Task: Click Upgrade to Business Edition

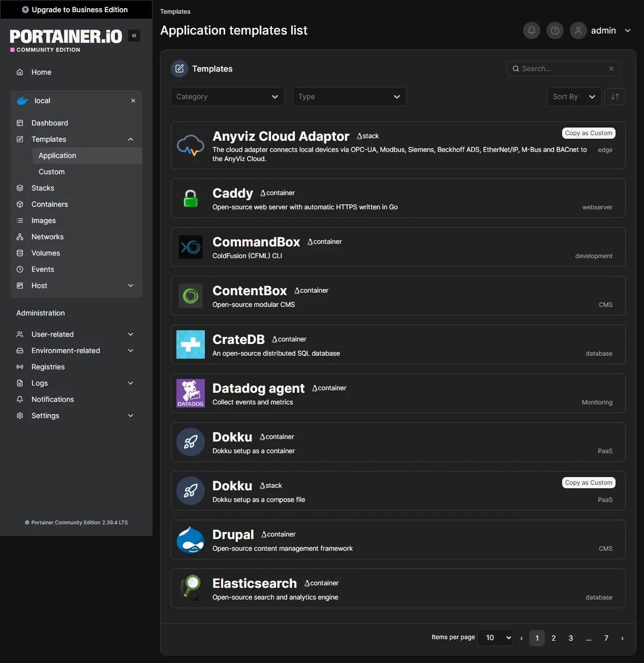Action: coord(76,10)
